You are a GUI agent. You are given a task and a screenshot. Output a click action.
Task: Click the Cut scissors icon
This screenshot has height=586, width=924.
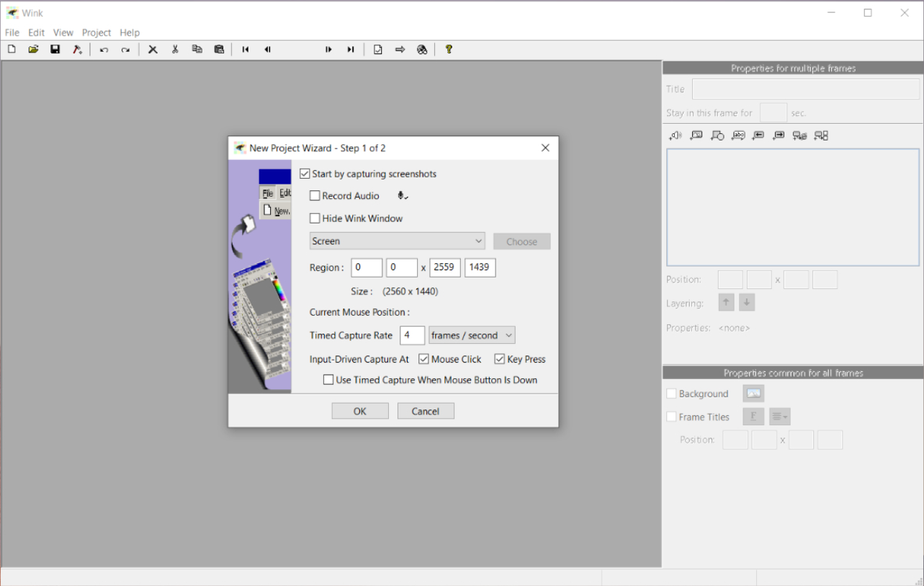(175, 50)
